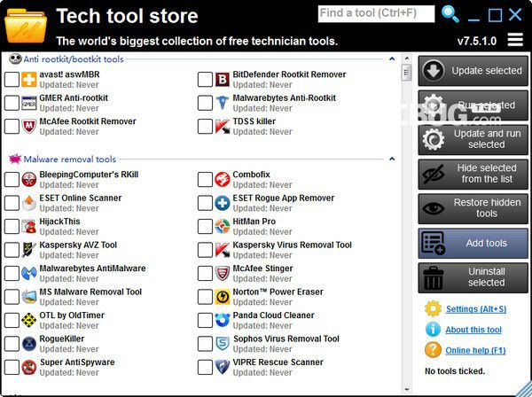This screenshot has width=532, height=397.
Task: Select the TDSS killer checkbox
Action: [x=206, y=127]
